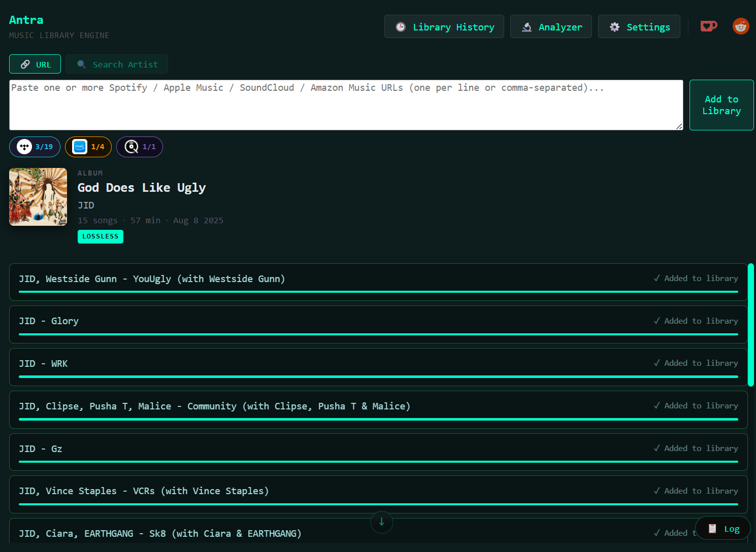Open the Log panel
This screenshot has height=552, width=756.
(x=724, y=529)
